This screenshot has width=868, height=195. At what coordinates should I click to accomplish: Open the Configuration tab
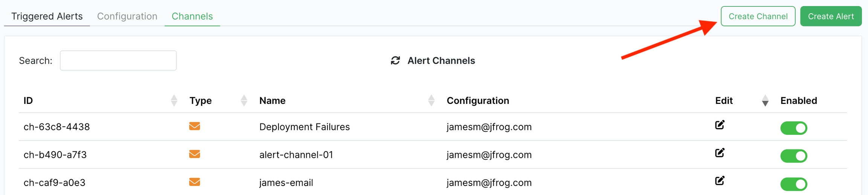tap(127, 16)
